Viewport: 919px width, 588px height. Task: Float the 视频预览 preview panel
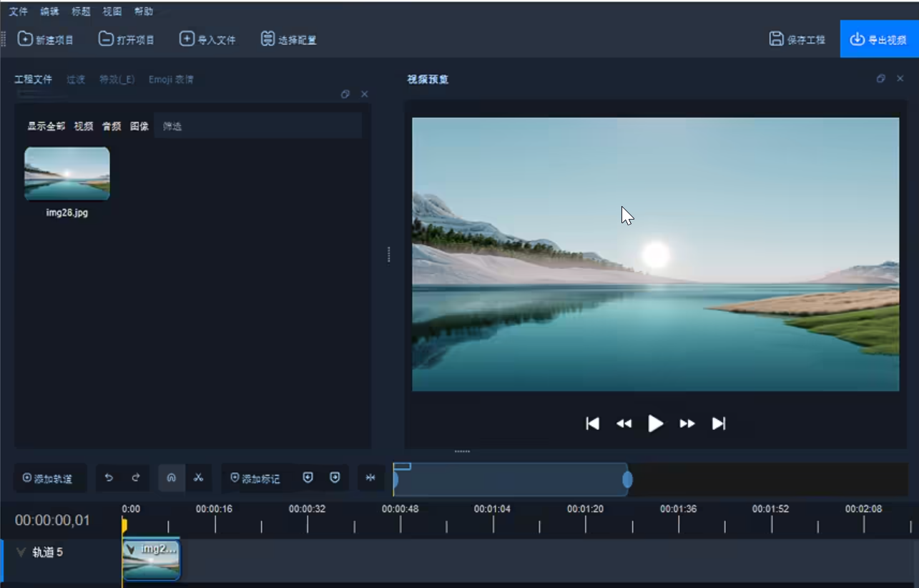pos(881,79)
